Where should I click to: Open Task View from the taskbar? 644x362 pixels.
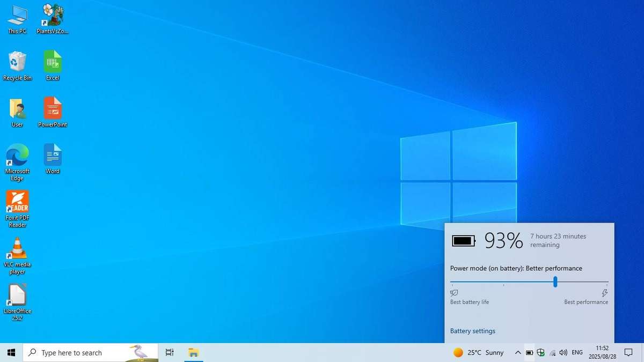[170, 352]
